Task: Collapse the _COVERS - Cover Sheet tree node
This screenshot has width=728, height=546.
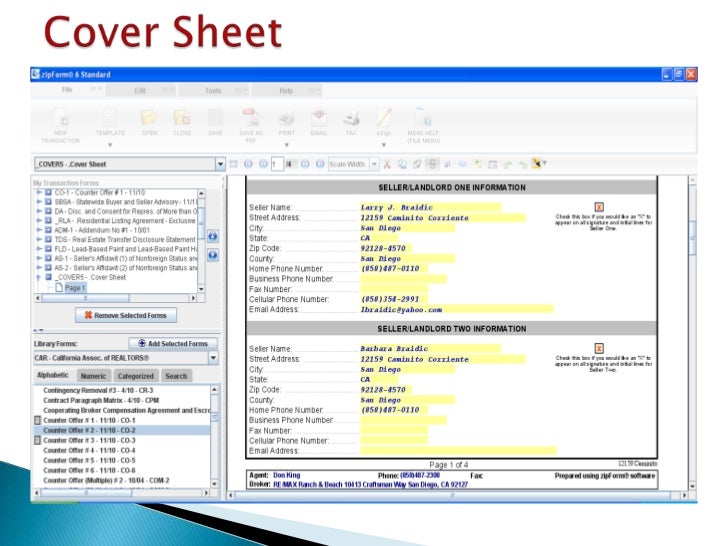Action: pyautogui.click(x=39, y=277)
